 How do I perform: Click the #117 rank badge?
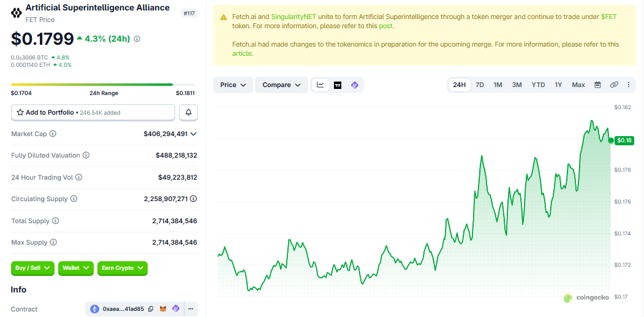tap(189, 13)
